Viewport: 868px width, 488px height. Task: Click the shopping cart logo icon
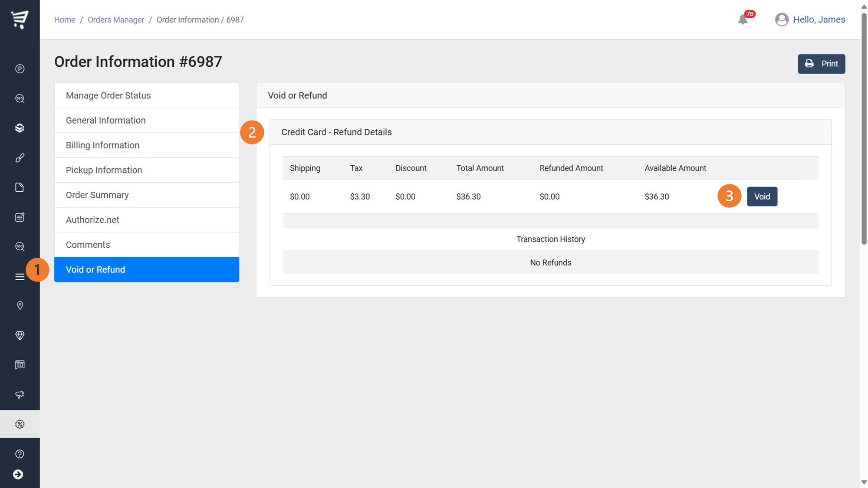[20, 19]
